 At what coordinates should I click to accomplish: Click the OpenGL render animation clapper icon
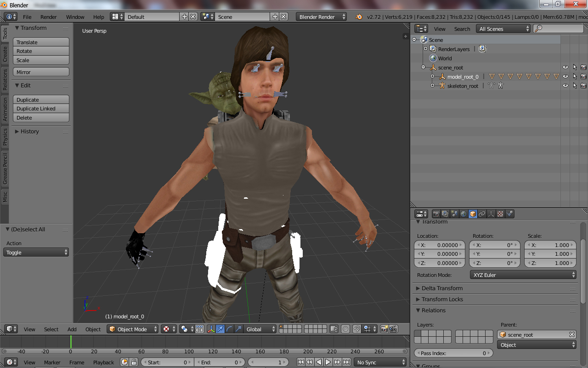pyautogui.click(x=394, y=329)
